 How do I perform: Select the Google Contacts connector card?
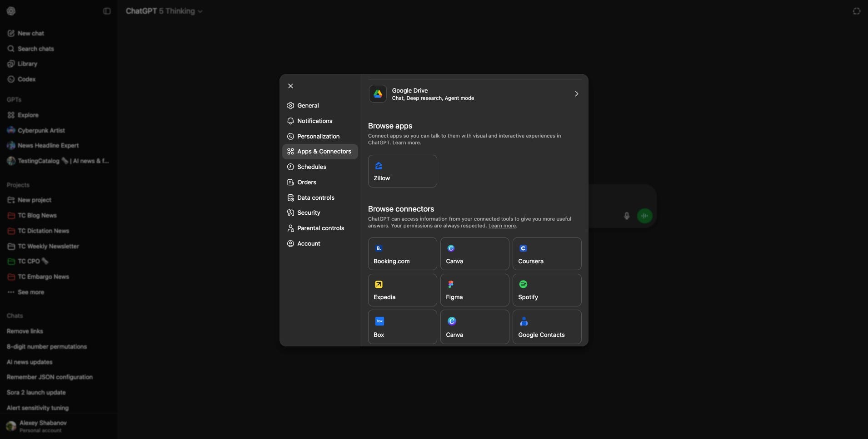tap(547, 327)
